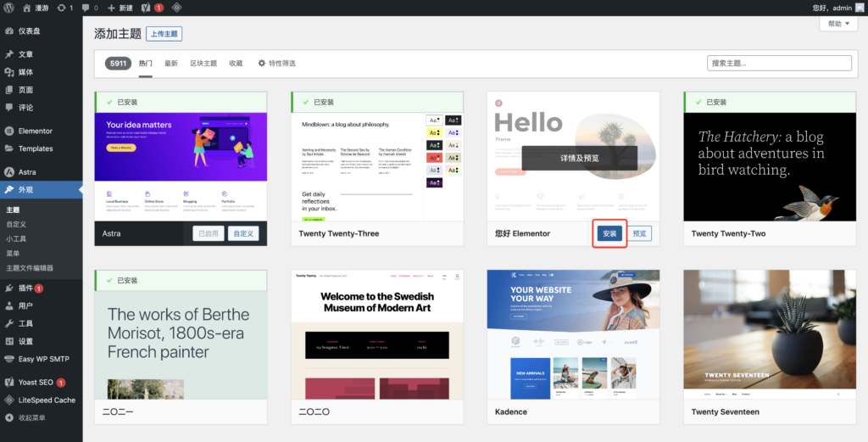Screen dimensions: 868x442
Task: Open LiteSpeed Cache sidebar icon
Action: [x=8, y=400]
